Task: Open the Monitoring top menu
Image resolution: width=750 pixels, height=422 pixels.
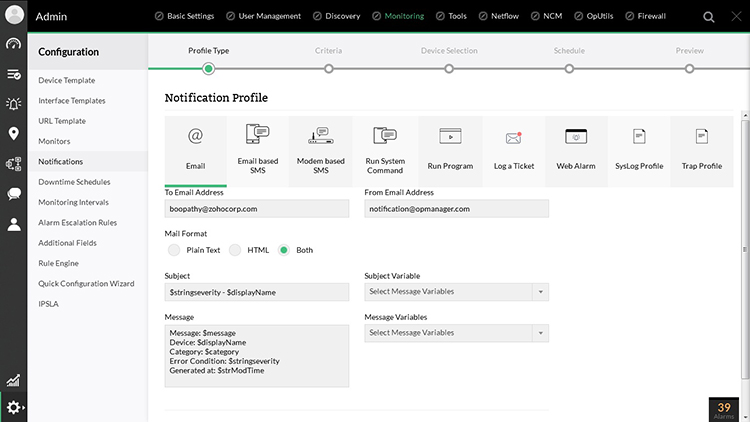Action: pos(398,16)
